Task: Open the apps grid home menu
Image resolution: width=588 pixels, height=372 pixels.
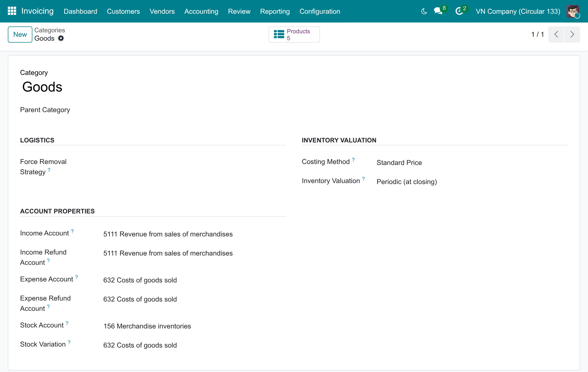Action: [x=12, y=11]
